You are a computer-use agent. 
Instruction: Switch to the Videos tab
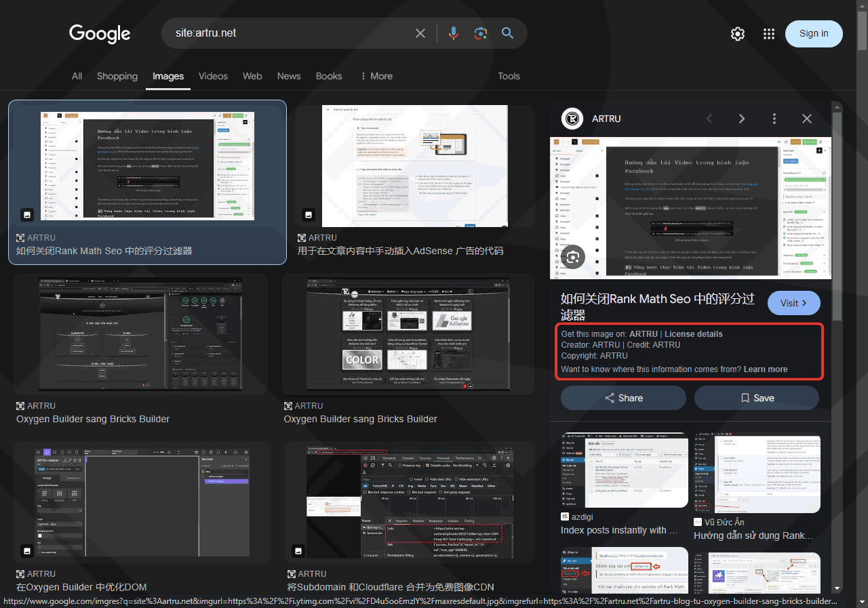(x=213, y=76)
